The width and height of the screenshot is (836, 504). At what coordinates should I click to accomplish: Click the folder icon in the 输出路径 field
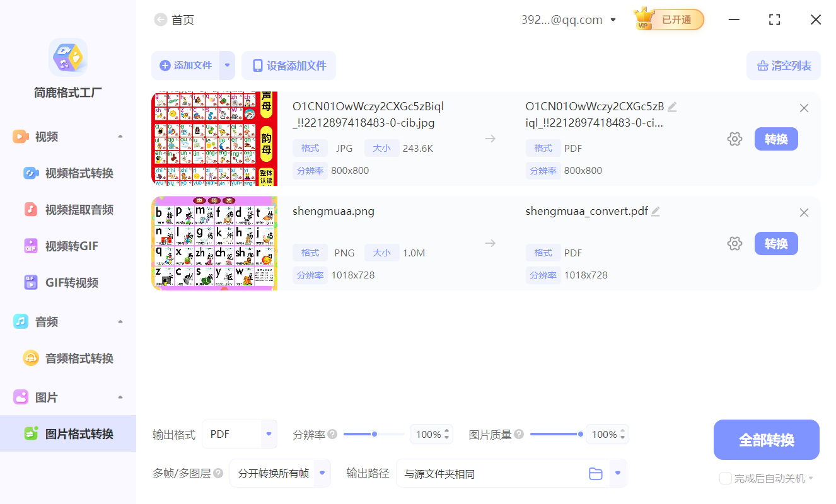click(596, 473)
